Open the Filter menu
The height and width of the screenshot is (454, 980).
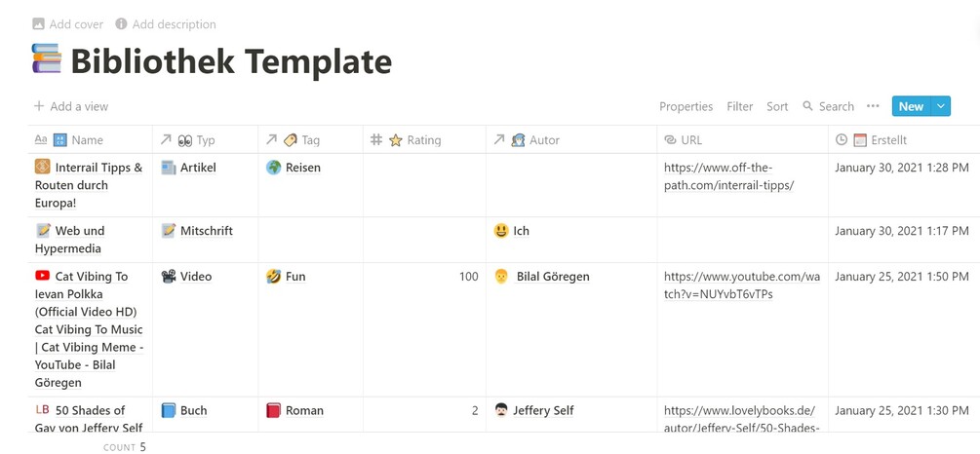pos(740,106)
